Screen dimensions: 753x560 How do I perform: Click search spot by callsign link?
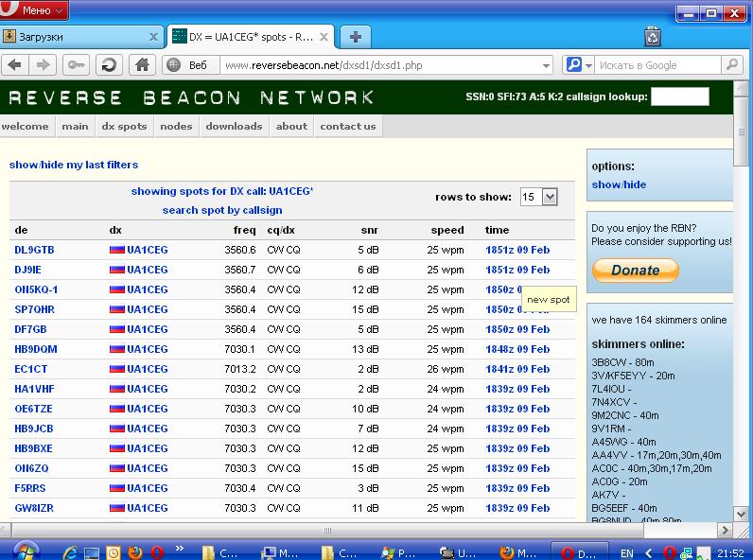click(222, 210)
